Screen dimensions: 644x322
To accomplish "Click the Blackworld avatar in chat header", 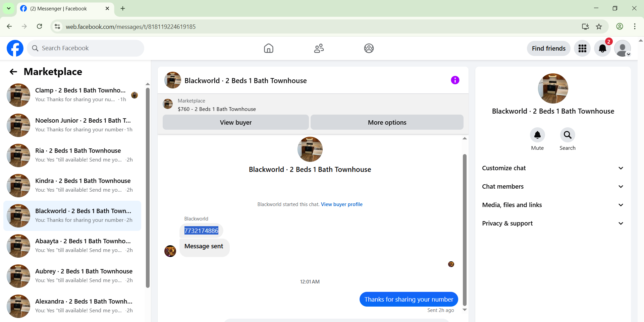I will tap(173, 80).
